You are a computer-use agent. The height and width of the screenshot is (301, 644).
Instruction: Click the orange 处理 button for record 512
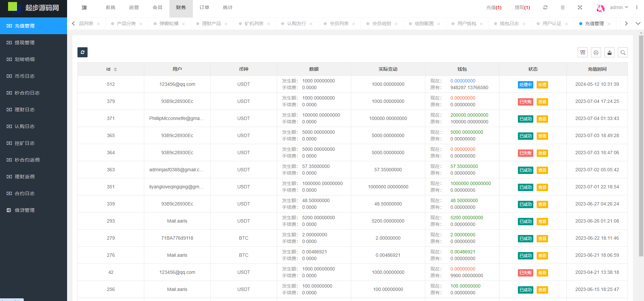[542, 85]
